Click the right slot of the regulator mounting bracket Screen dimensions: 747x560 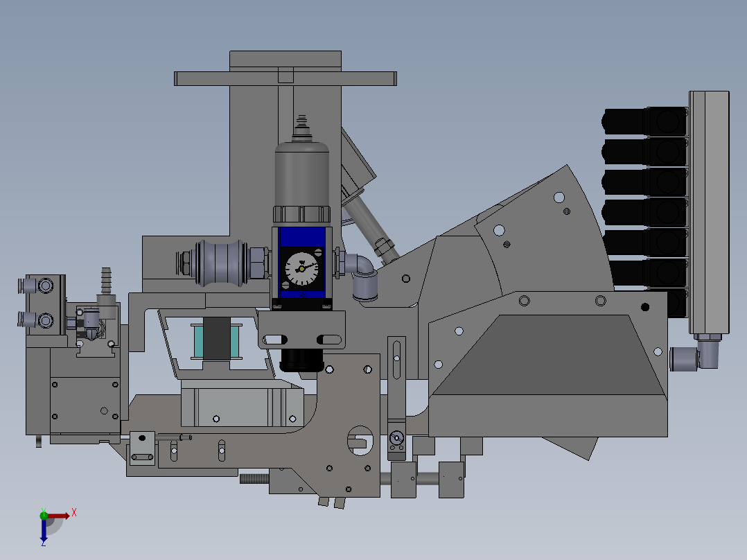pyautogui.click(x=329, y=340)
